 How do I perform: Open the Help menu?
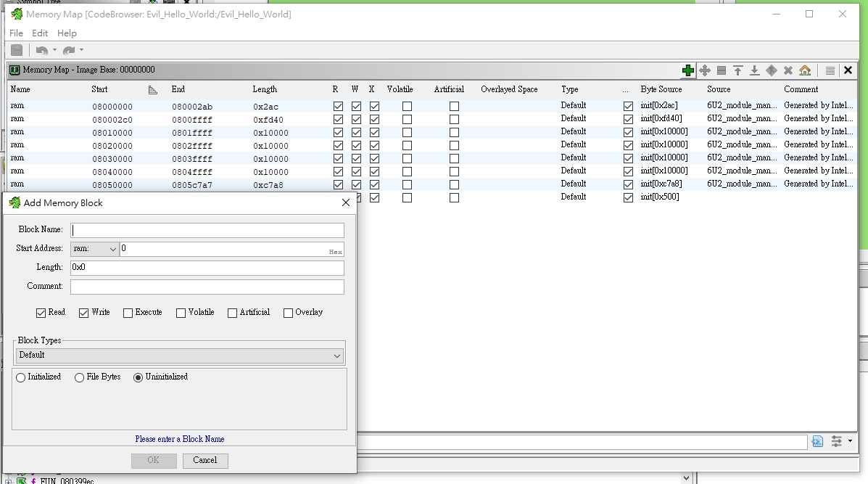[x=67, y=33]
